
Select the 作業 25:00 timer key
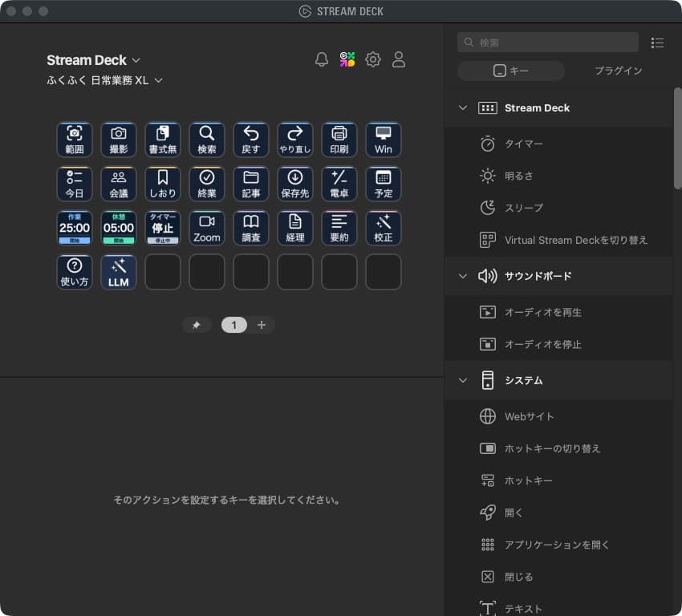[75, 229]
